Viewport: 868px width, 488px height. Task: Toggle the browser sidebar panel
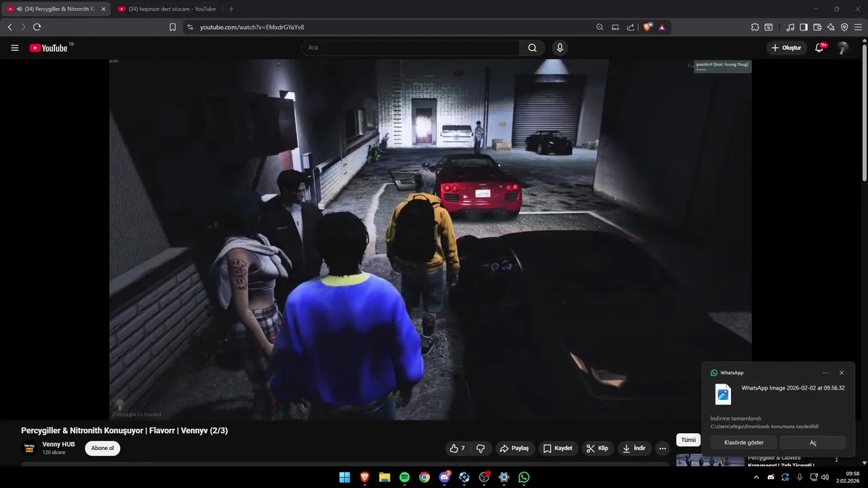(804, 27)
